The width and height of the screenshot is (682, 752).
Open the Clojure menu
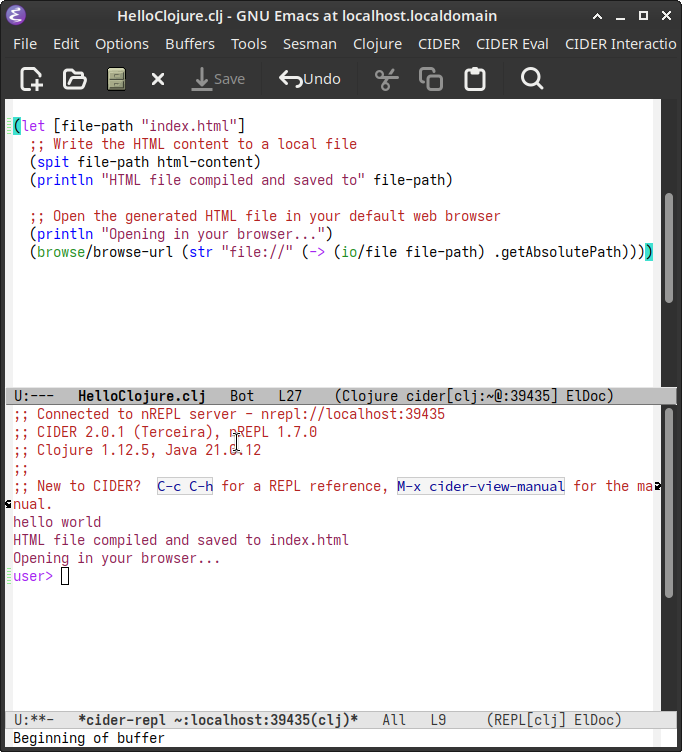[377, 44]
